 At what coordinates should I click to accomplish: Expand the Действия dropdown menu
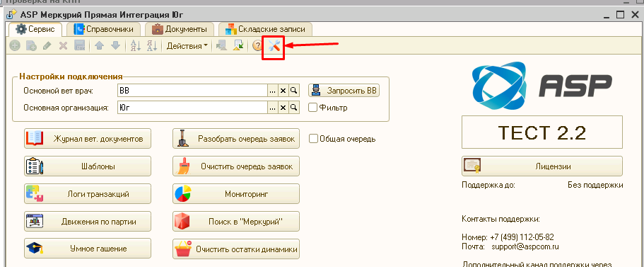pyautogui.click(x=187, y=45)
